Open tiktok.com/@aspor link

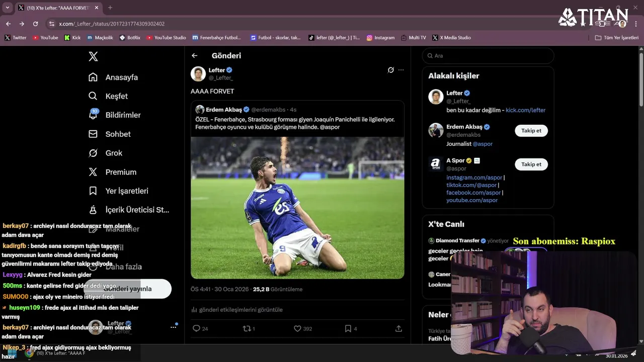(471, 185)
